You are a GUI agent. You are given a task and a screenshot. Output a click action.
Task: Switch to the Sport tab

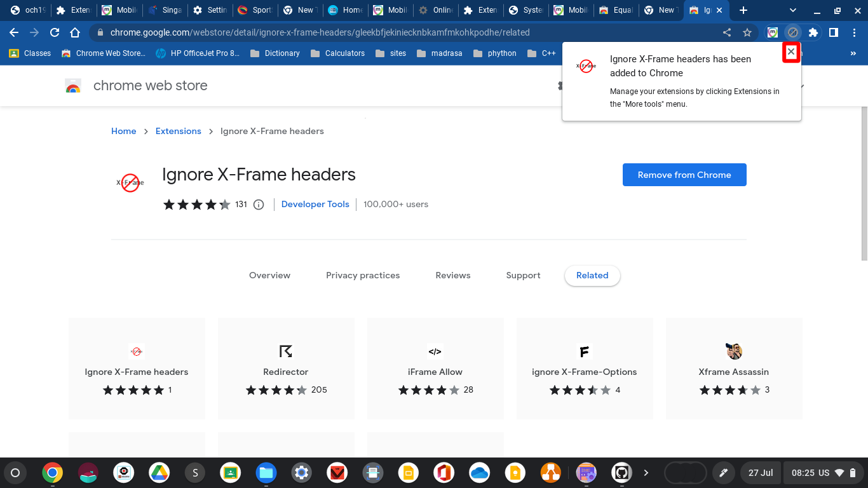click(x=256, y=10)
